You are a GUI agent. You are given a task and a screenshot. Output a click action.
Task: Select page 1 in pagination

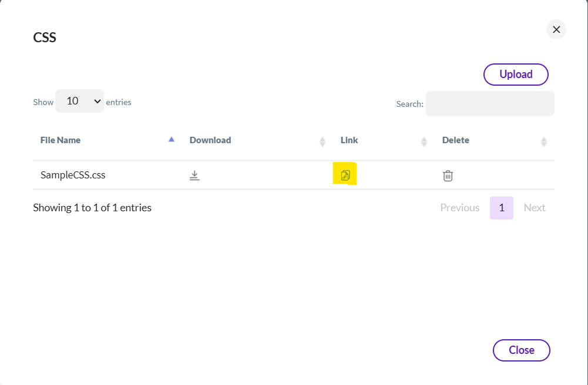pos(502,208)
